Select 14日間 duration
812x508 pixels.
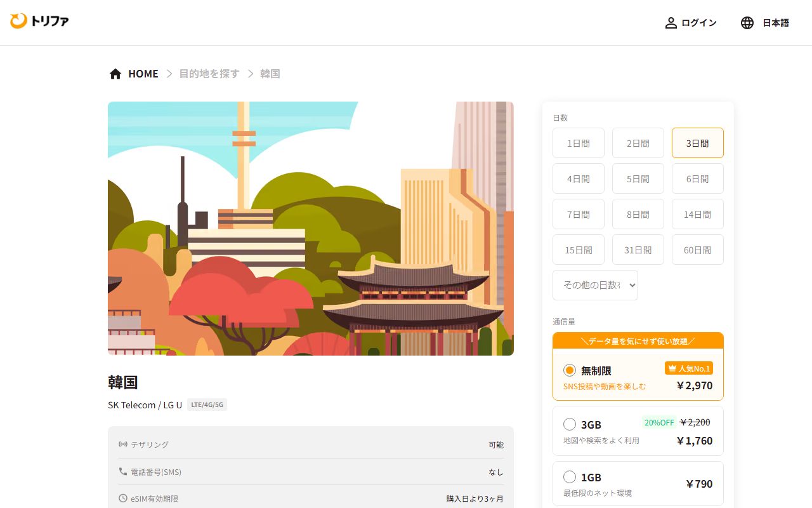point(698,214)
